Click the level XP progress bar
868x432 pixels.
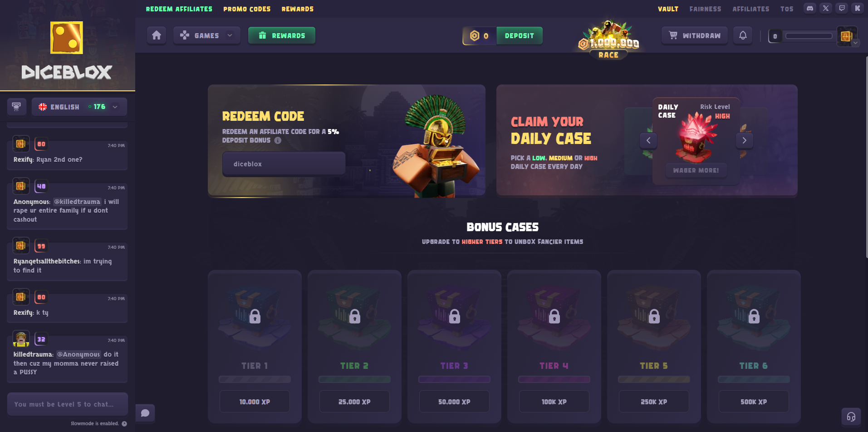point(809,36)
